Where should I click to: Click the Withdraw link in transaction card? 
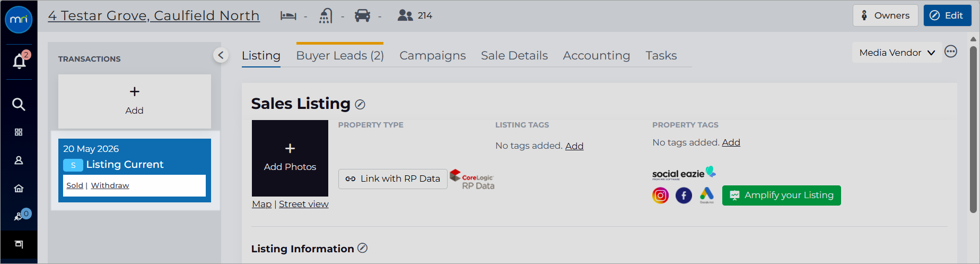click(110, 185)
